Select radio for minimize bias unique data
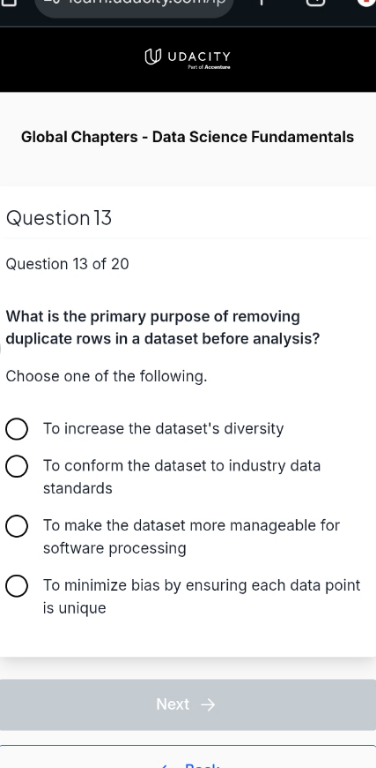 point(17,586)
